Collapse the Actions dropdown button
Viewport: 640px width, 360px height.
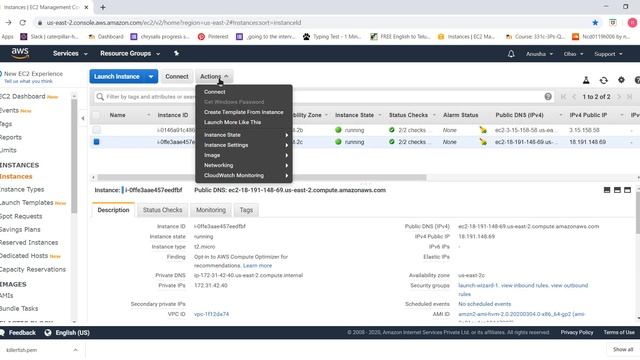pos(214,76)
